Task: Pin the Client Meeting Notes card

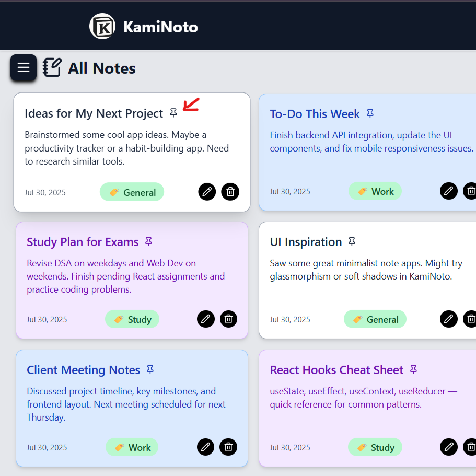Action: point(150,369)
